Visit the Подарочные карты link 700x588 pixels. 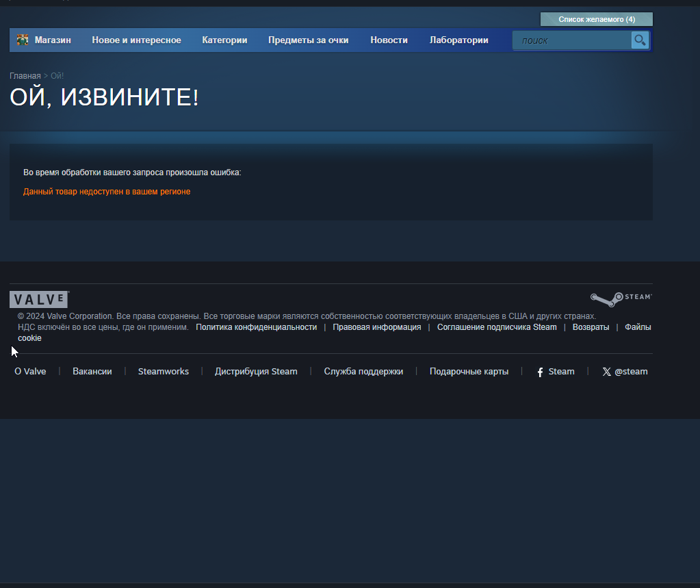(x=469, y=372)
